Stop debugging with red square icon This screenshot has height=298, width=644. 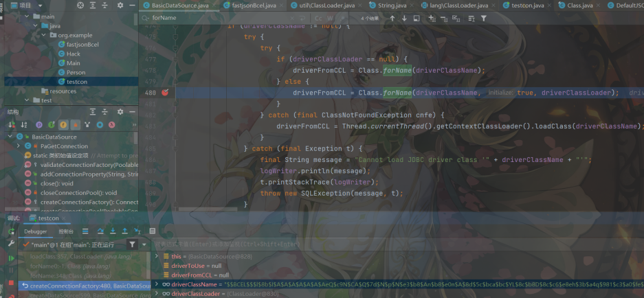coord(12,283)
